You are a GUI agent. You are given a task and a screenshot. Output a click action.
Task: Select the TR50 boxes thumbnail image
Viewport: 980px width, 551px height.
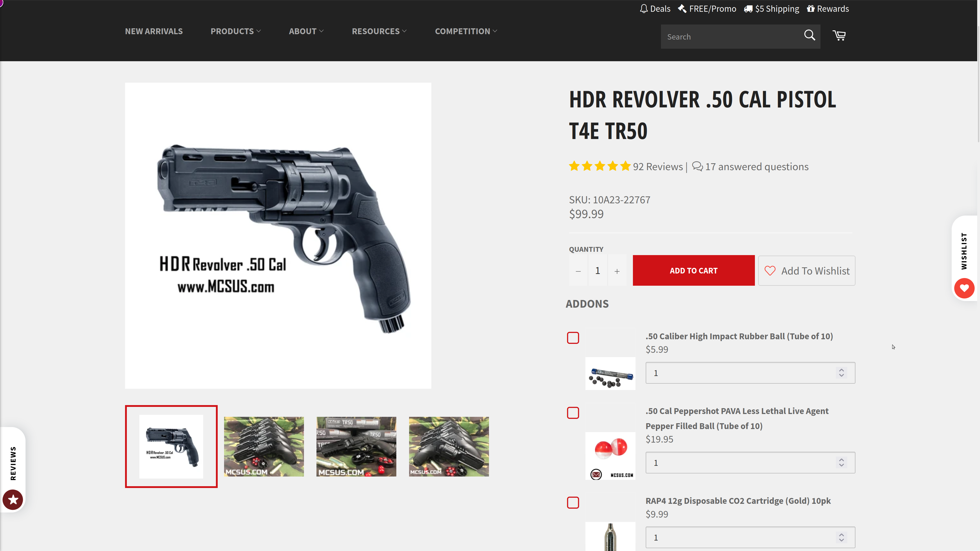(356, 446)
